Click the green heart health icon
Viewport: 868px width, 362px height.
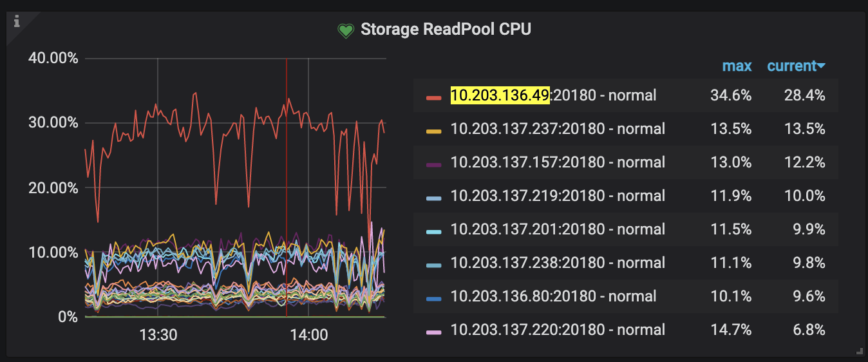coord(346,30)
